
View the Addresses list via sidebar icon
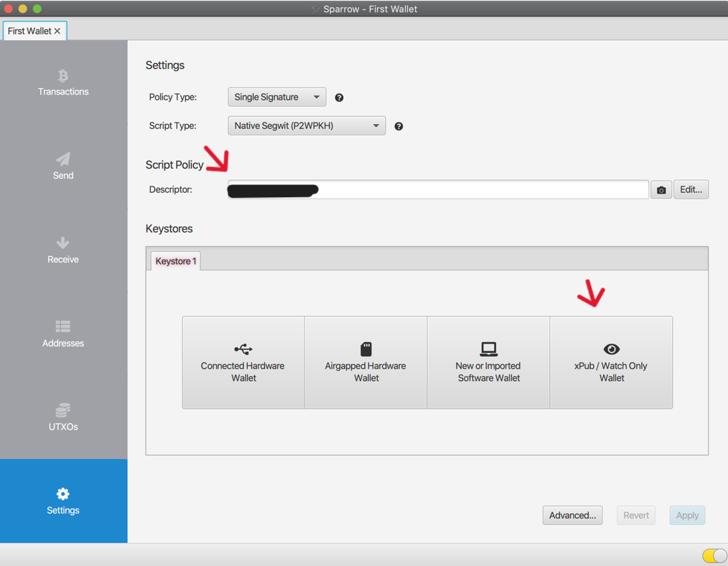[x=63, y=334]
